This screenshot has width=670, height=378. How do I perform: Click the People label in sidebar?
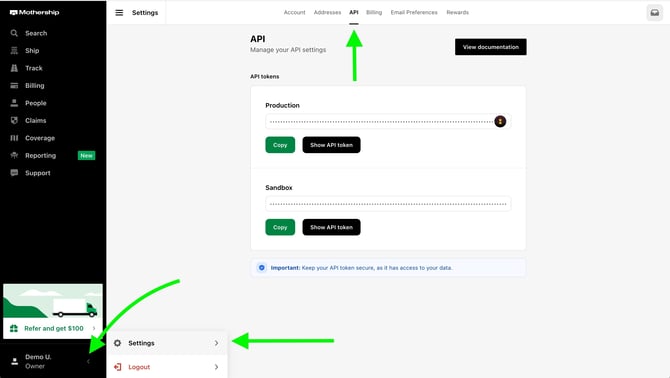[35, 103]
